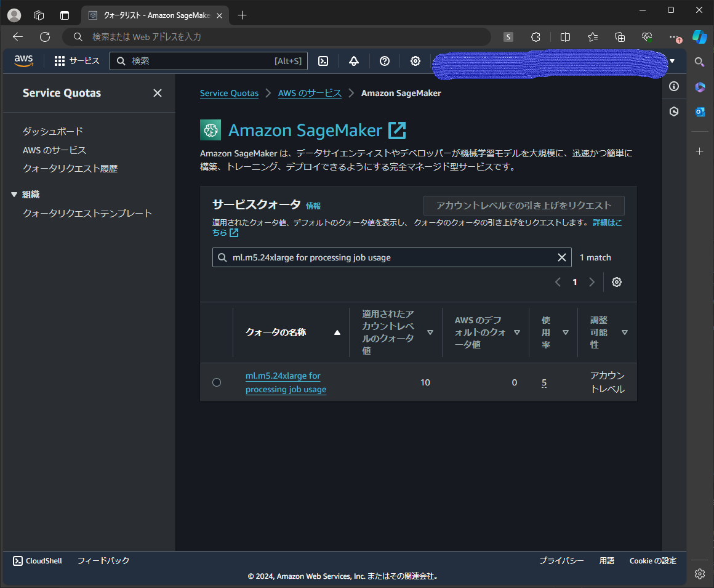Image resolution: width=714 pixels, height=588 pixels.
Task: Open the サービス grid menu
Action: [x=76, y=61]
